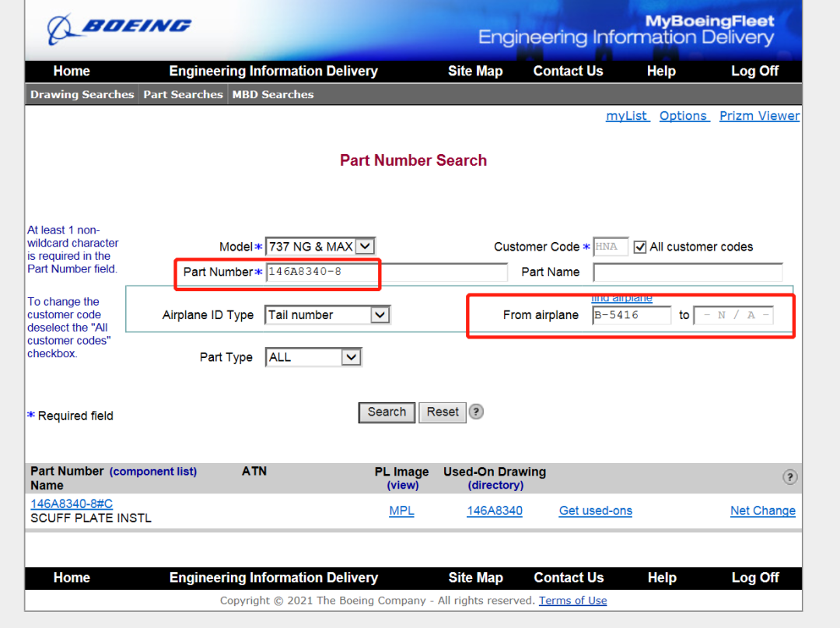
Task: Open Terms of Use link
Action: (572, 601)
